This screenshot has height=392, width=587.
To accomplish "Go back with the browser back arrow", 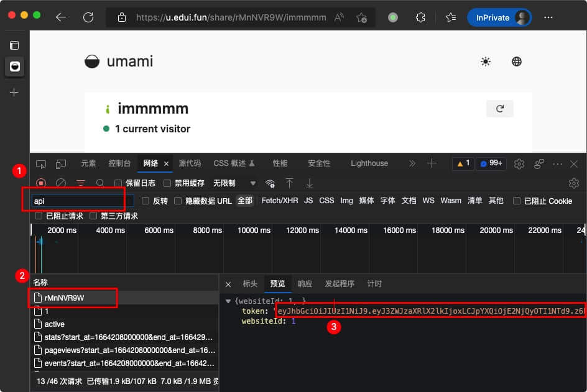I will [61, 17].
